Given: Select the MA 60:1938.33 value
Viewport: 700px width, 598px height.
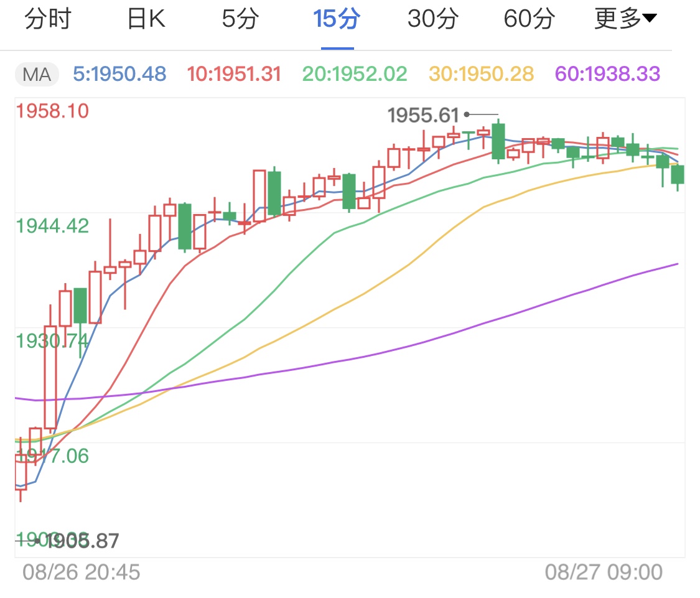Looking at the screenshot, I should [x=607, y=74].
